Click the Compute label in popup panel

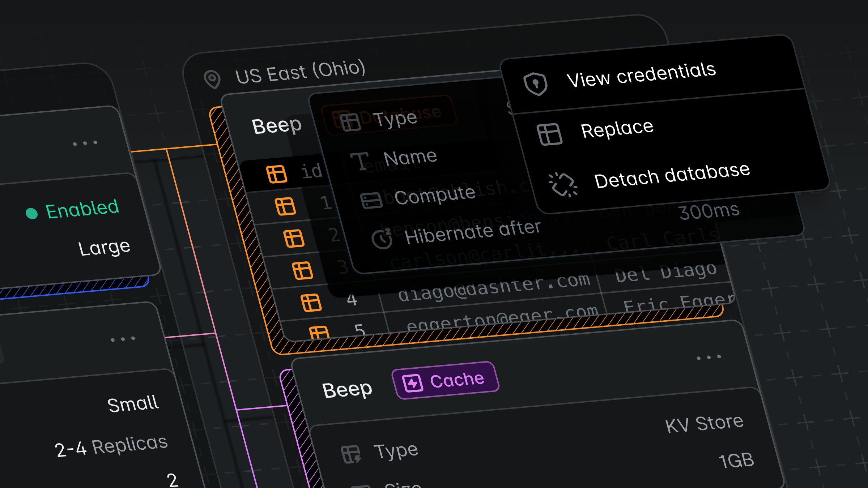pyautogui.click(x=435, y=195)
